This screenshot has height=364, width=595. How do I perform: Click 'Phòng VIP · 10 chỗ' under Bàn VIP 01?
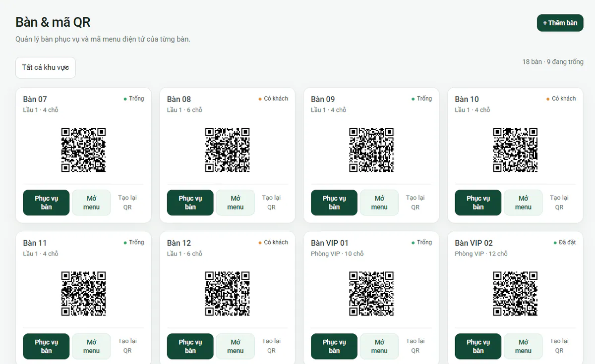pos(337,254)
